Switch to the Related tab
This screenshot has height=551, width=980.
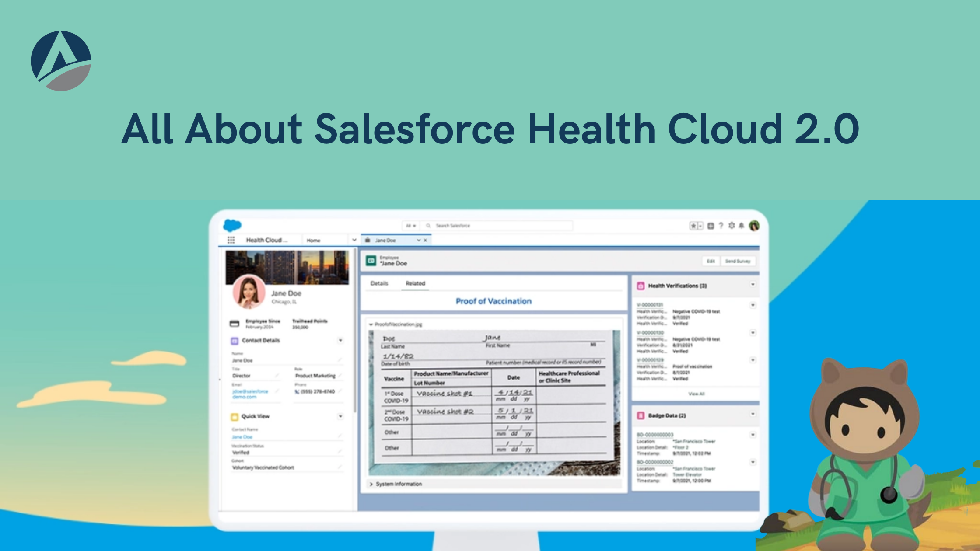coord(415,283)
